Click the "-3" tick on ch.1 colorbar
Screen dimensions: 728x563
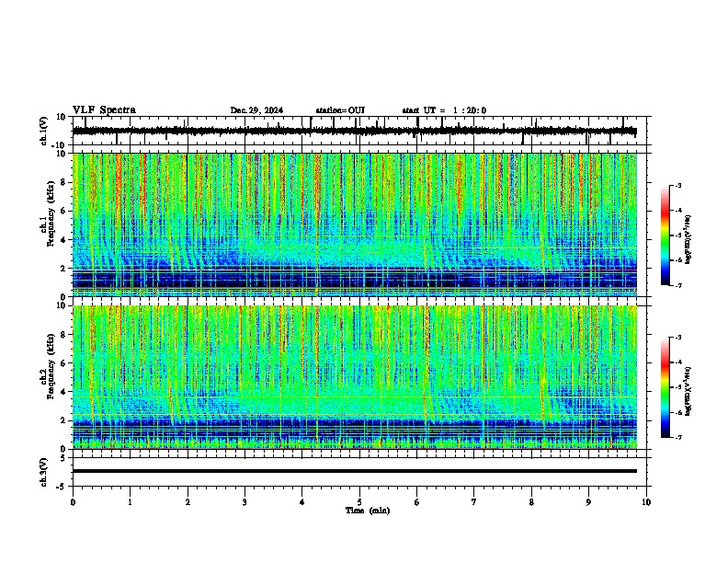(677, 185)
